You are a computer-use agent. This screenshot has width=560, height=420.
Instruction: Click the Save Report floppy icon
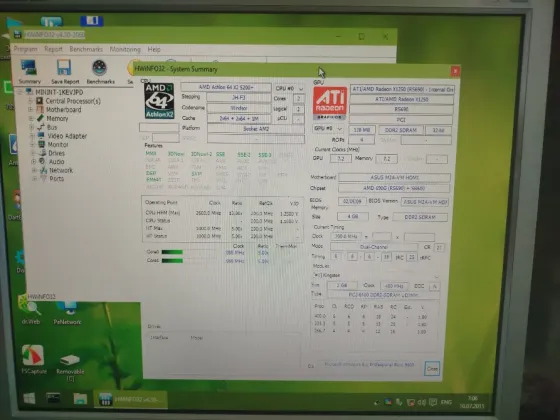[x=65, y=71]
